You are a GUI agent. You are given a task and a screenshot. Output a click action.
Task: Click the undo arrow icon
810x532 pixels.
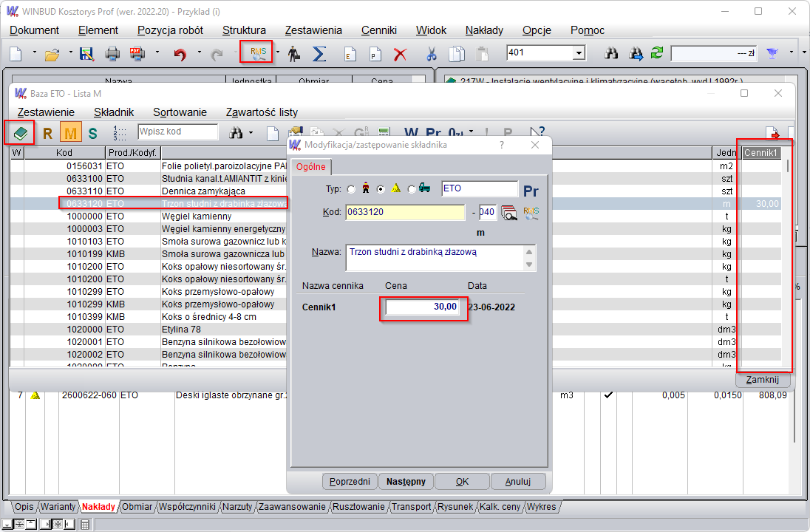180,54
